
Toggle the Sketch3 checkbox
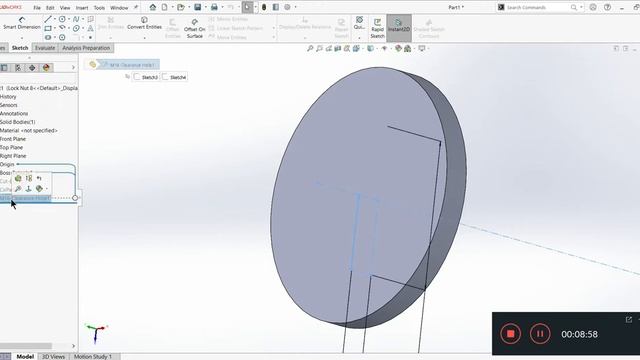pyautogui.click(x=137, y=77)
